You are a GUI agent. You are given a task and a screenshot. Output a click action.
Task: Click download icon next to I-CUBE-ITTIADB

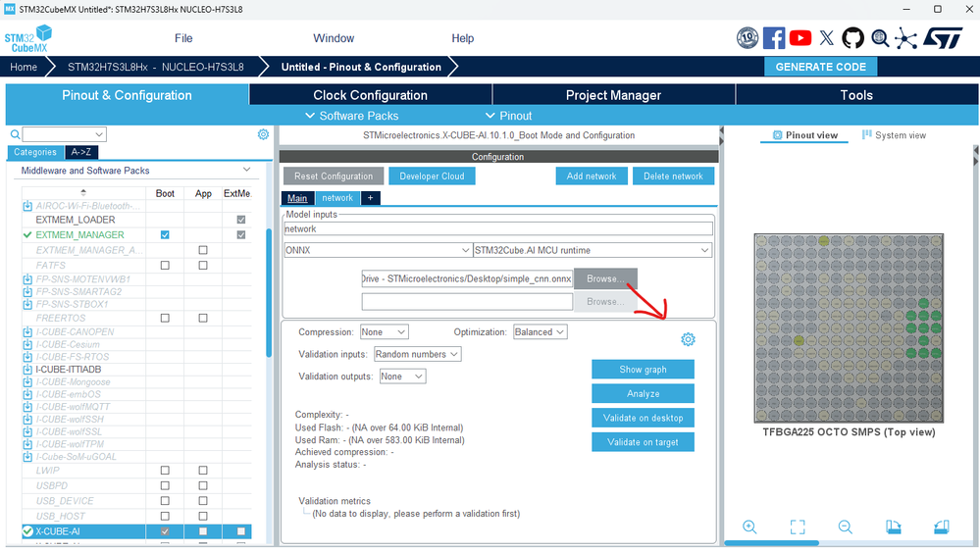coord(27,369)
